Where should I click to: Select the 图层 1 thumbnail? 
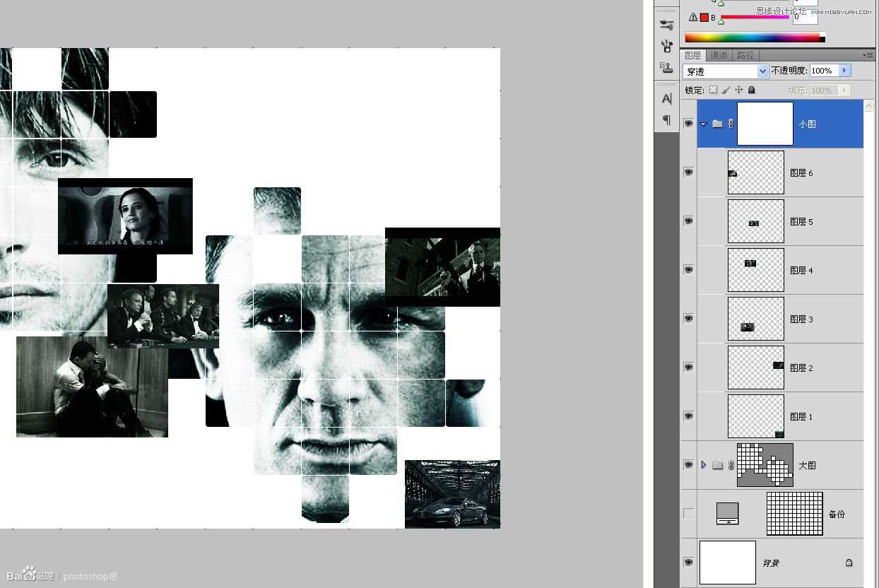[x=756, y=416]
